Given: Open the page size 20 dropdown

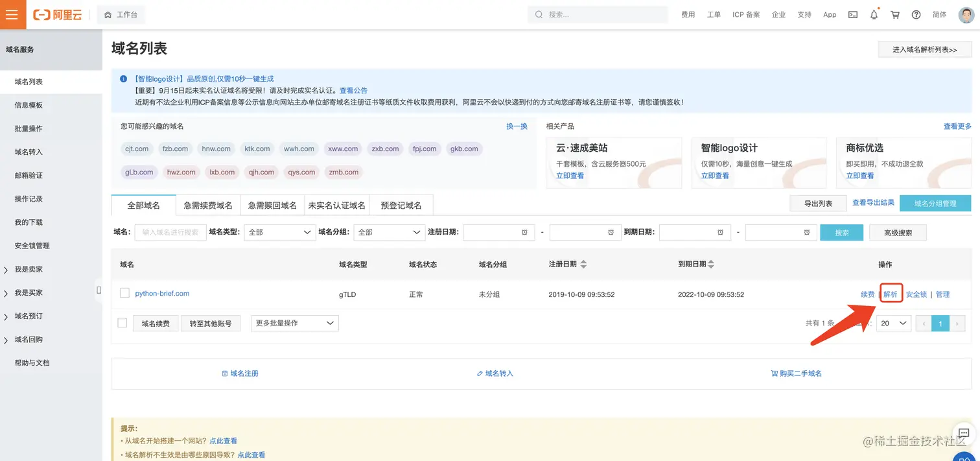Looking at the screenshot, I should [x=894, y=323].
